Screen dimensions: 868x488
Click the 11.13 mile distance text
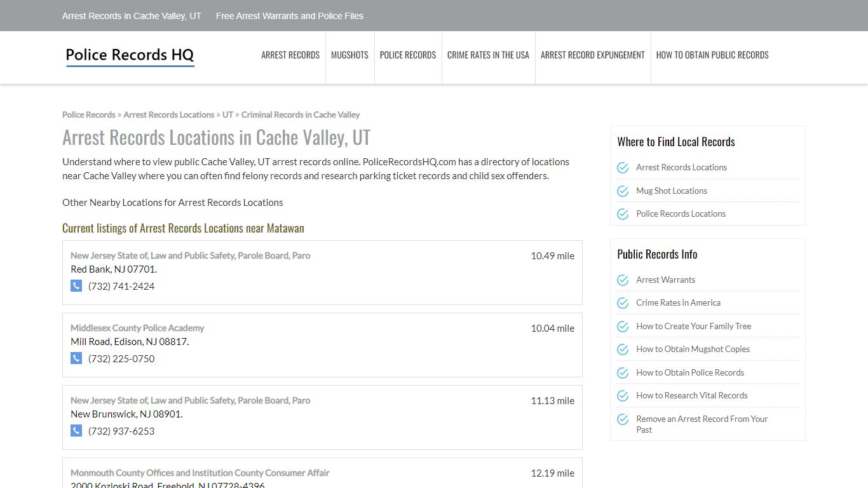pos(553,401)
